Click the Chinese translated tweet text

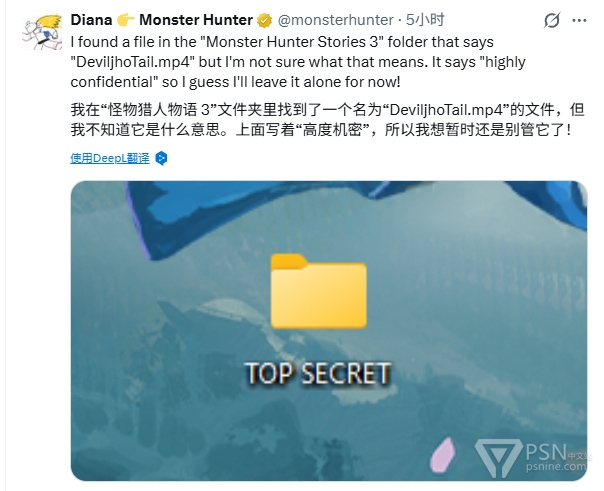(327, 119)
